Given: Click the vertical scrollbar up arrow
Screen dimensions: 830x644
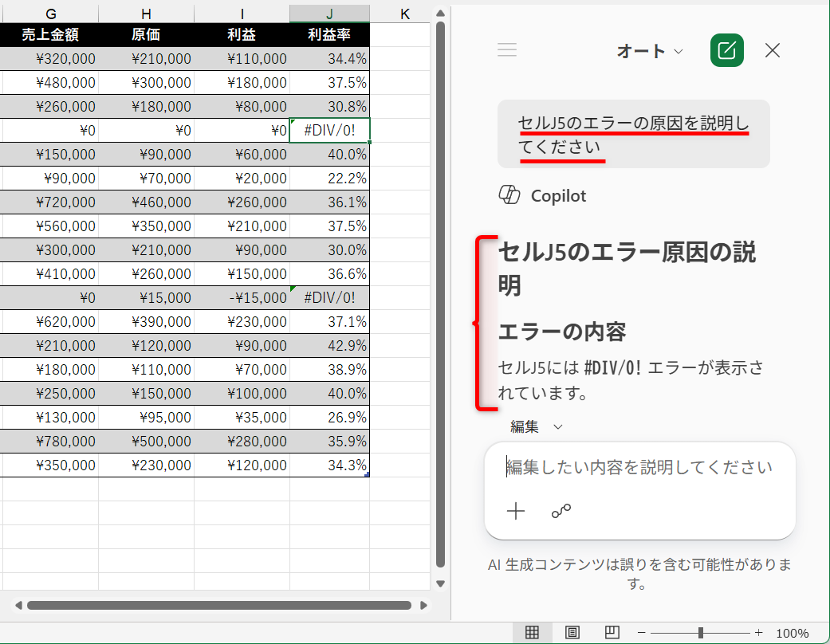Looking at the screenshot, I should click(440, 14).
